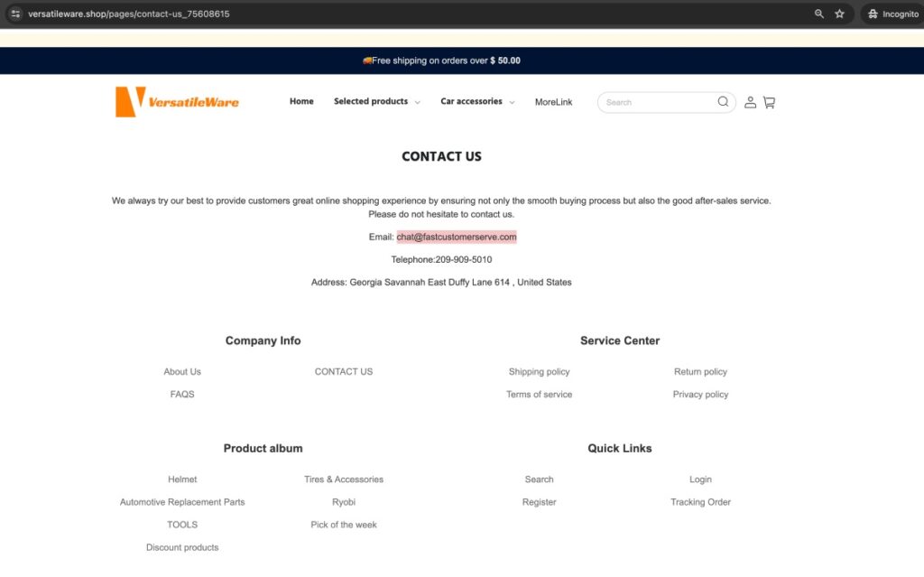Visit the FAQS page
The height and width of the screenshot is (577, 924).
182,394
